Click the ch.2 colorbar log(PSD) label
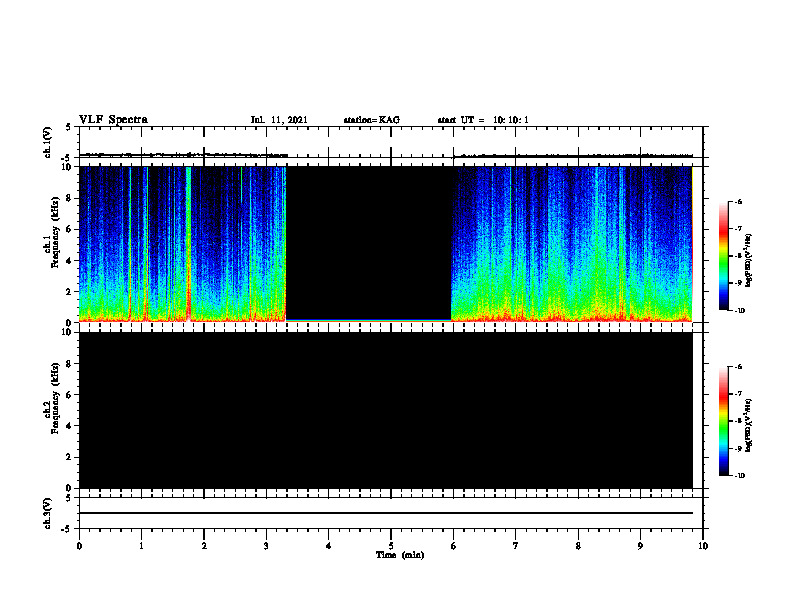Screen dimensions: 792x612 pos(749,425)
